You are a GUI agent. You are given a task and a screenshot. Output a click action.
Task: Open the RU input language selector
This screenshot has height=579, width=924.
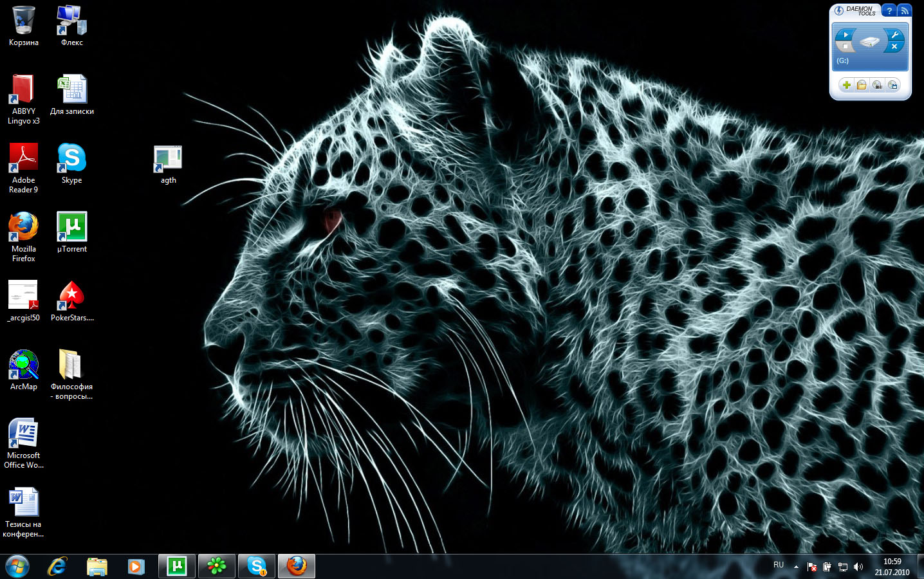(779, 565)
